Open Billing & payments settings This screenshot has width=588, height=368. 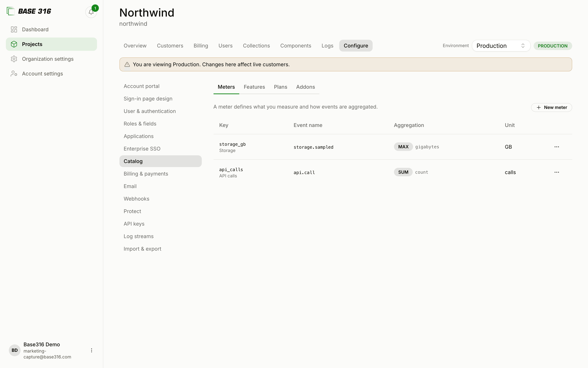(160, 174)
